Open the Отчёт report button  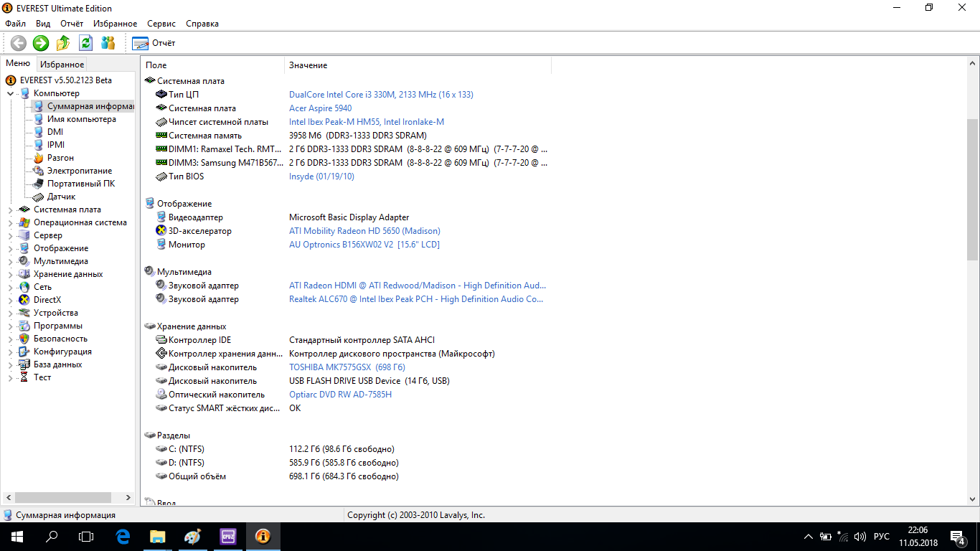coord(154,43)
